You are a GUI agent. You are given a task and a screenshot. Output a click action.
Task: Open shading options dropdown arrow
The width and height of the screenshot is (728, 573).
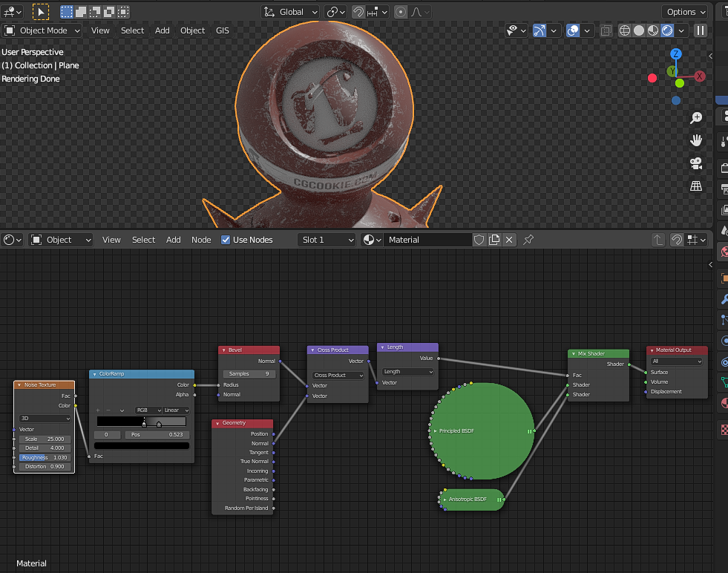click(x=681, y=30)
